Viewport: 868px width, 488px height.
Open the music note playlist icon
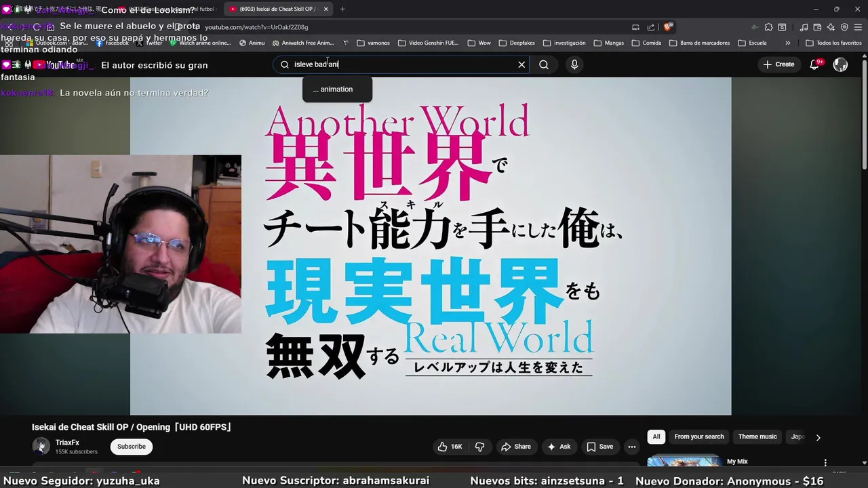(804, 27)
